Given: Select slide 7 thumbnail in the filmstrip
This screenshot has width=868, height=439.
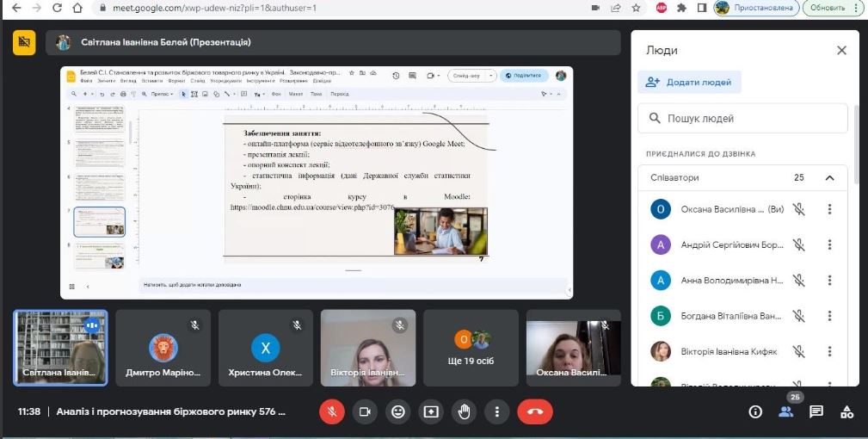Looking at the screenshot, I should click(100, 222).
